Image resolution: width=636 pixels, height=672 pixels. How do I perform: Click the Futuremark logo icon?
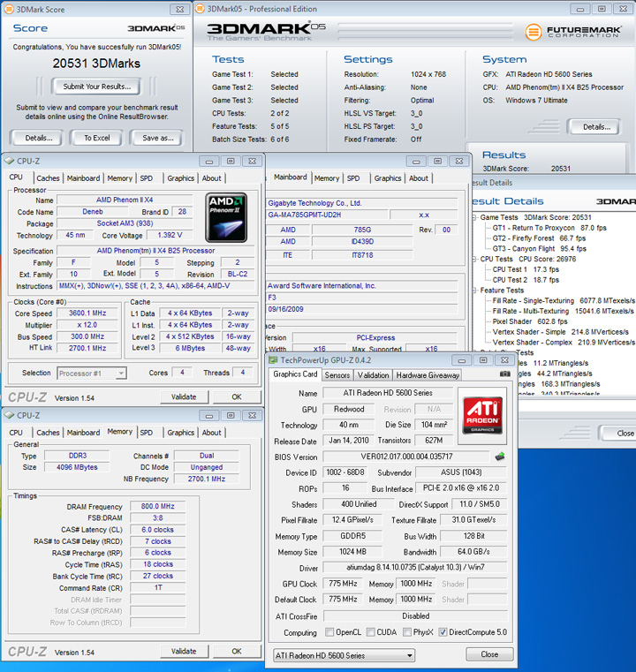pyautogui.click(x=534, y=32)
